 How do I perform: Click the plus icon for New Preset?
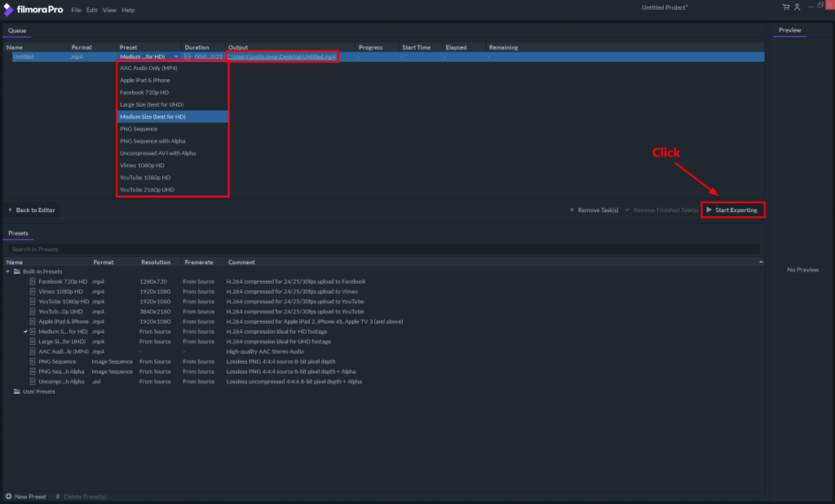[8, 497]
